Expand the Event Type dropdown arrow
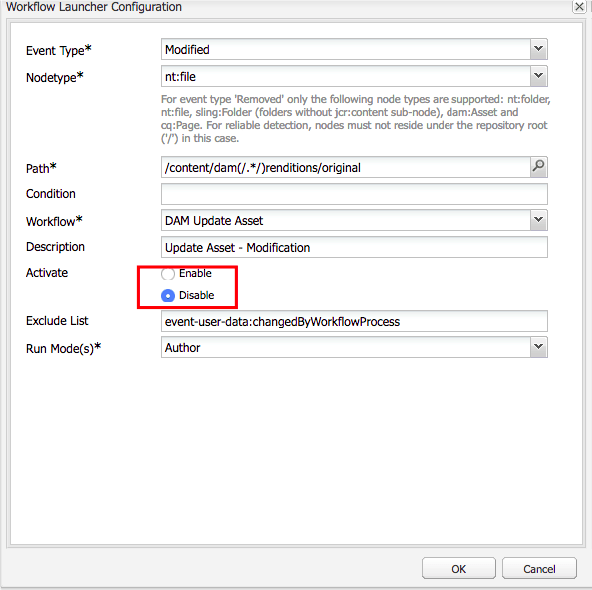This screenshot has width=592, height=590. click(538, 49)
